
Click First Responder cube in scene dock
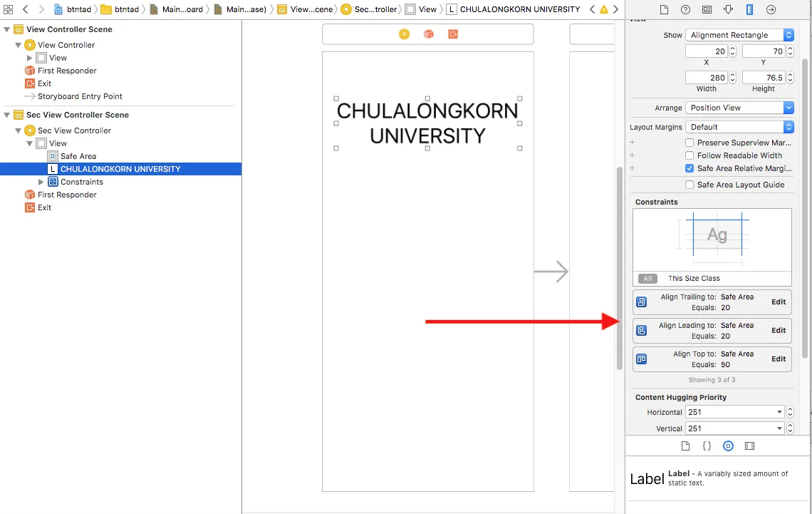click(x=429, y=34)
